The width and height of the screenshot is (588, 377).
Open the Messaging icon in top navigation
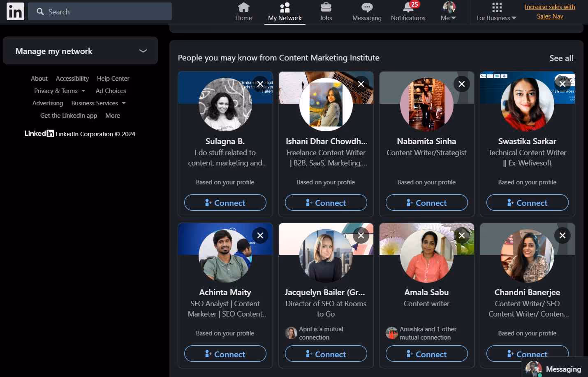[x=366, y=7]
